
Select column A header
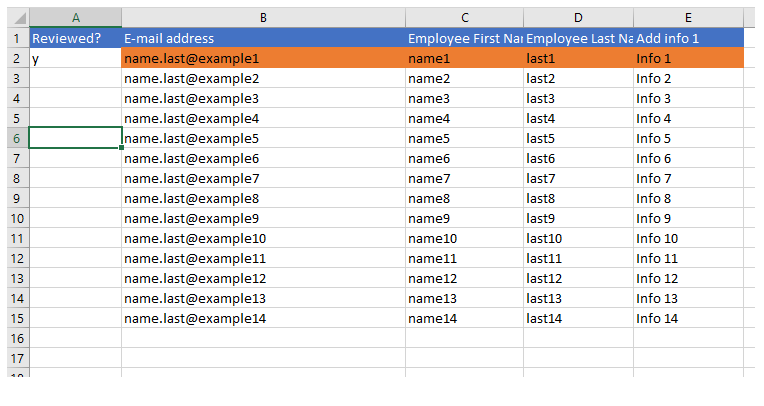pos(76,18)
